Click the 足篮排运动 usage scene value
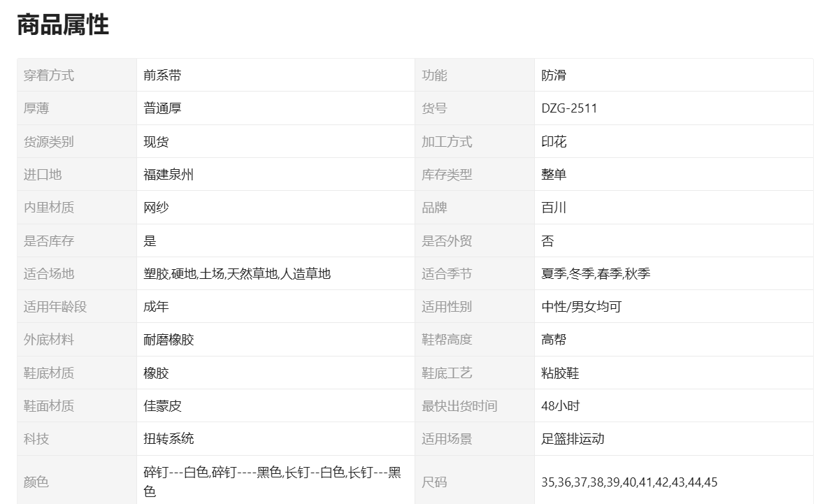818x504 pixels. point(573,439)
